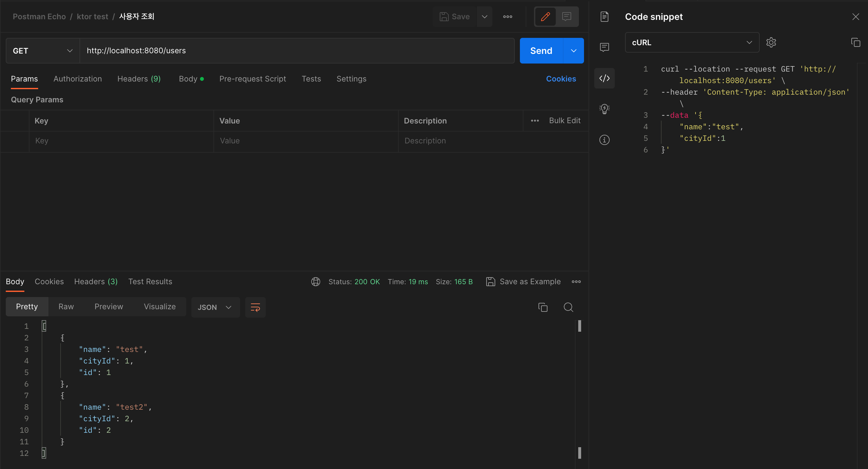Open the Pre-request Script tab

(253, 79)
